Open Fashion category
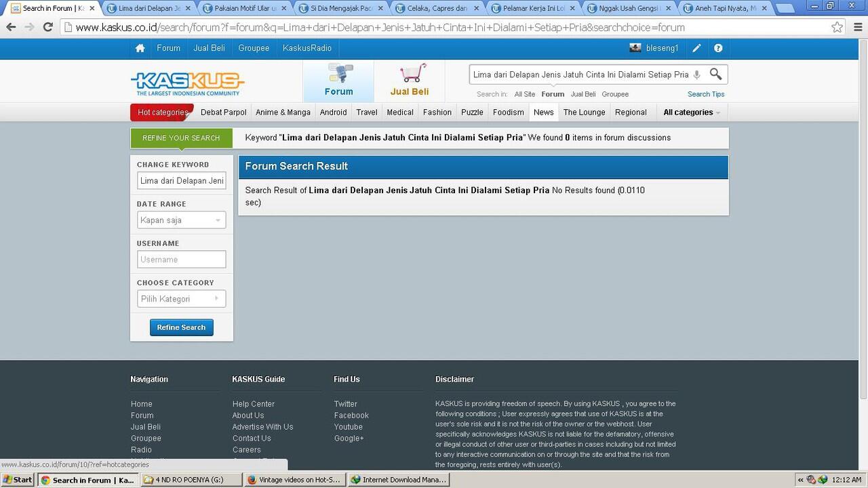This screenshot has height=488, width=868. [437, 113]
